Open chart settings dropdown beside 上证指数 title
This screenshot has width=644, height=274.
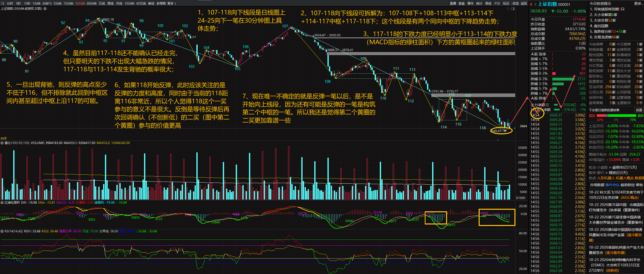coord(45,9)
